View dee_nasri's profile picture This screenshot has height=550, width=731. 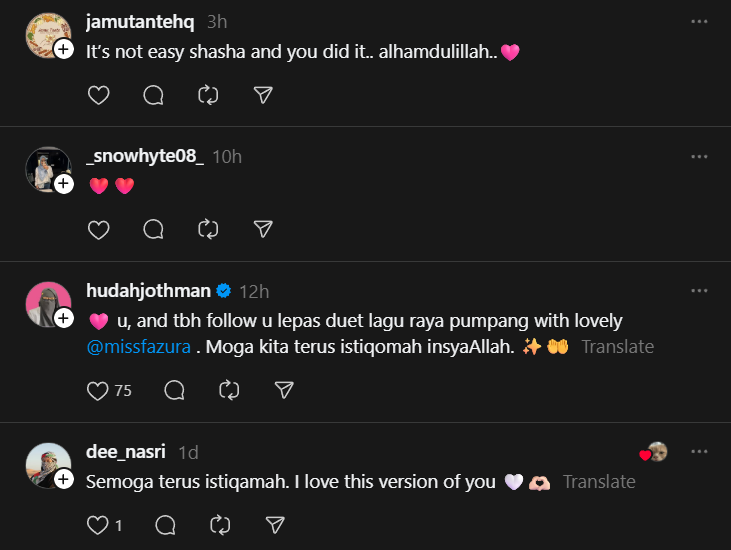[46, 464]
